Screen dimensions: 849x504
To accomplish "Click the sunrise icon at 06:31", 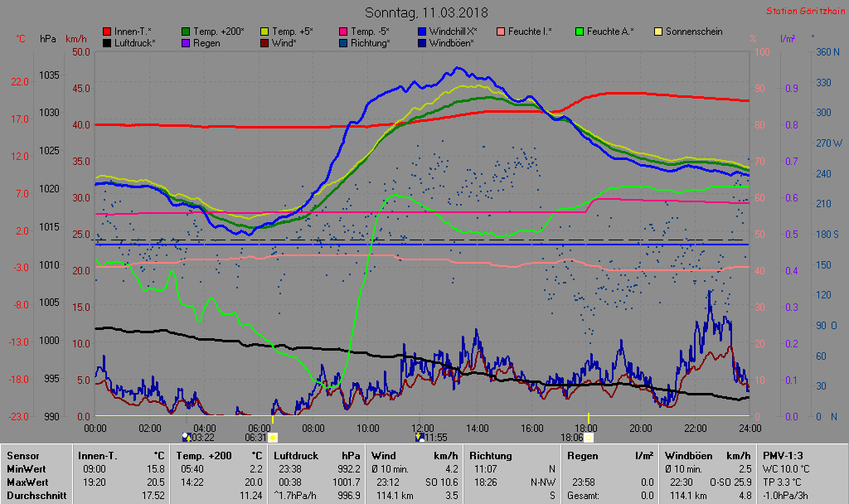I will point(273,437).
